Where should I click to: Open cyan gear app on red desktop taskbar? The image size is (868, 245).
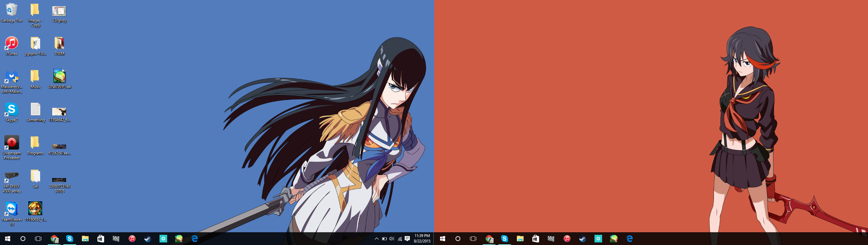click(x=598, y=239)
